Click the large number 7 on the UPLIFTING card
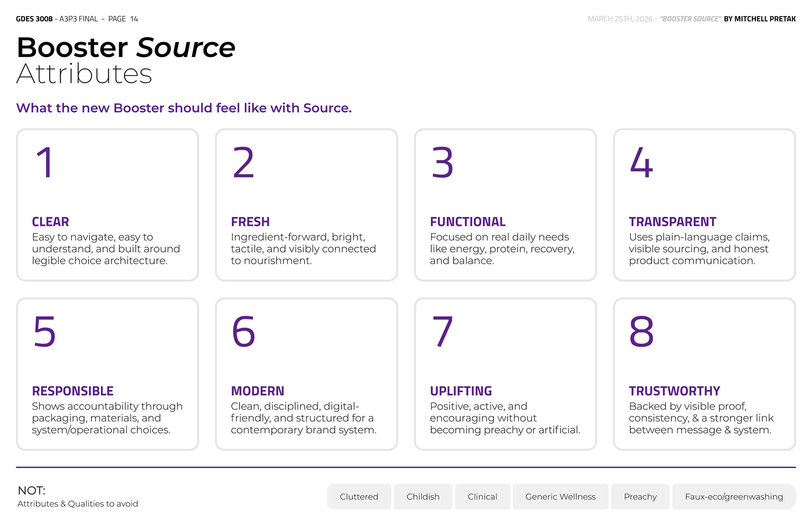The image size is (812, 525). 442,331
